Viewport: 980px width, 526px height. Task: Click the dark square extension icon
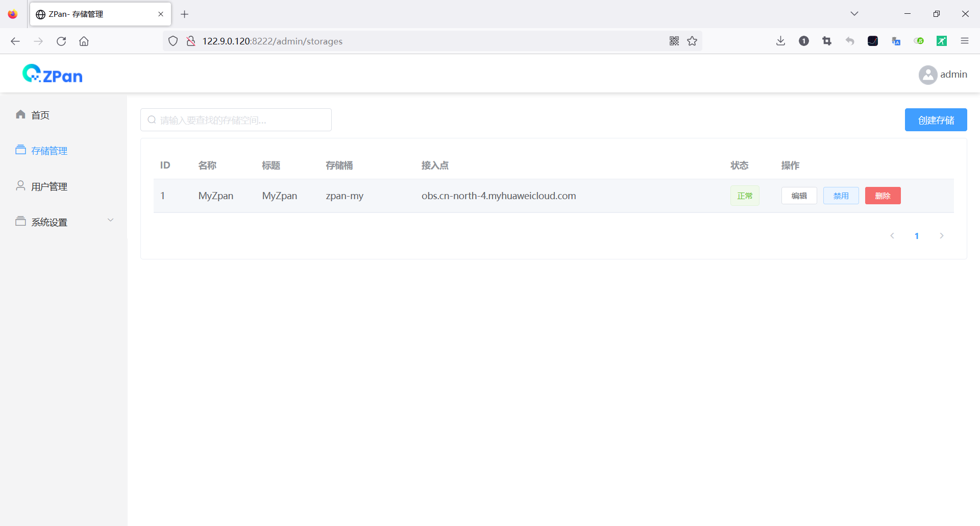point(873,41)
